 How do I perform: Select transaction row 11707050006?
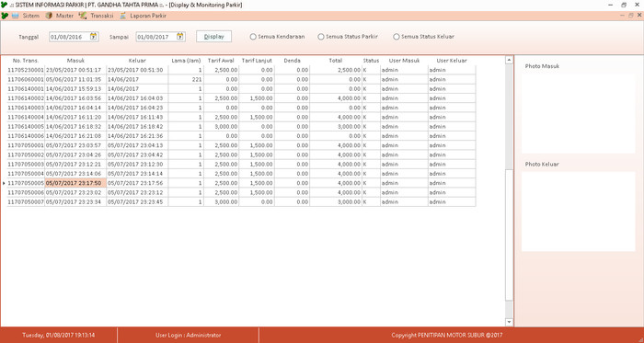click(241, 193)
